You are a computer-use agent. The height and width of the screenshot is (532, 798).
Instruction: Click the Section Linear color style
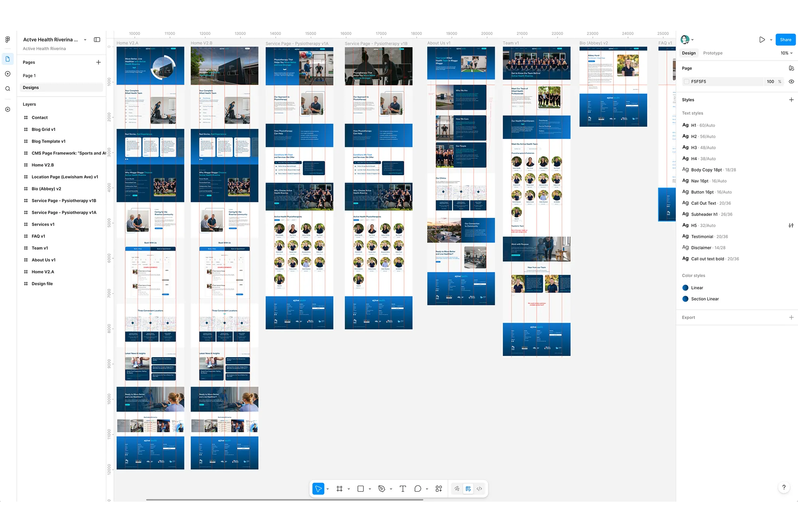(x=705, y=299)
